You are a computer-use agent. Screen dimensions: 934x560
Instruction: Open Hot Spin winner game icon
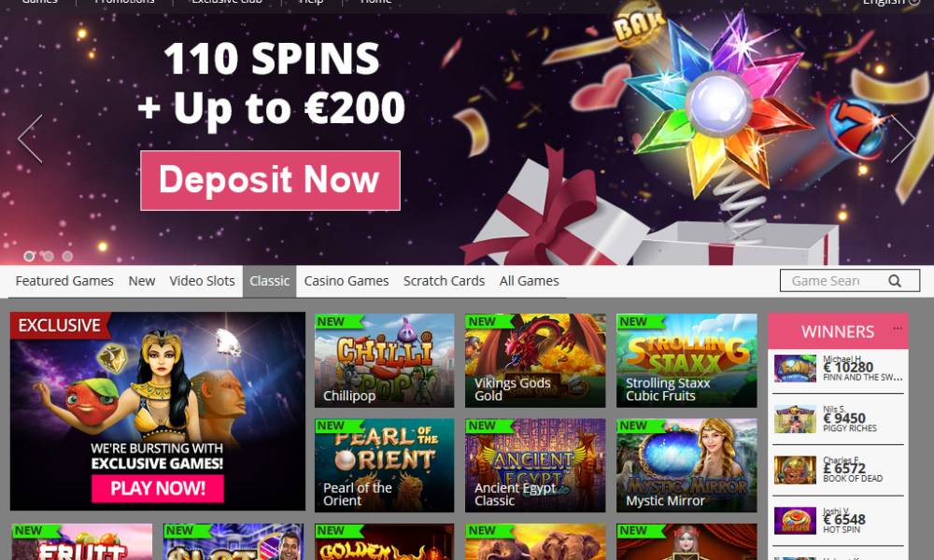click(795, 521)
